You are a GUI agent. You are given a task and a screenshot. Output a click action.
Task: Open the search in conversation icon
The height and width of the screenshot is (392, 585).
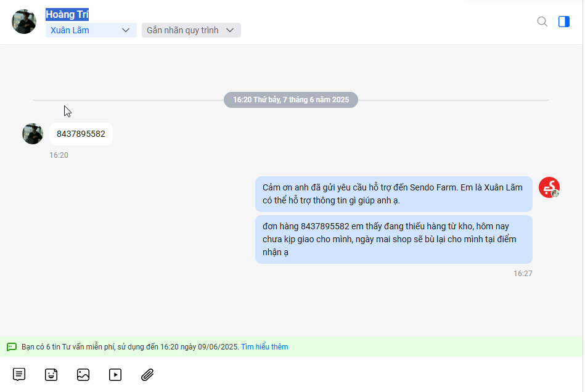click(x=542, y=22)
